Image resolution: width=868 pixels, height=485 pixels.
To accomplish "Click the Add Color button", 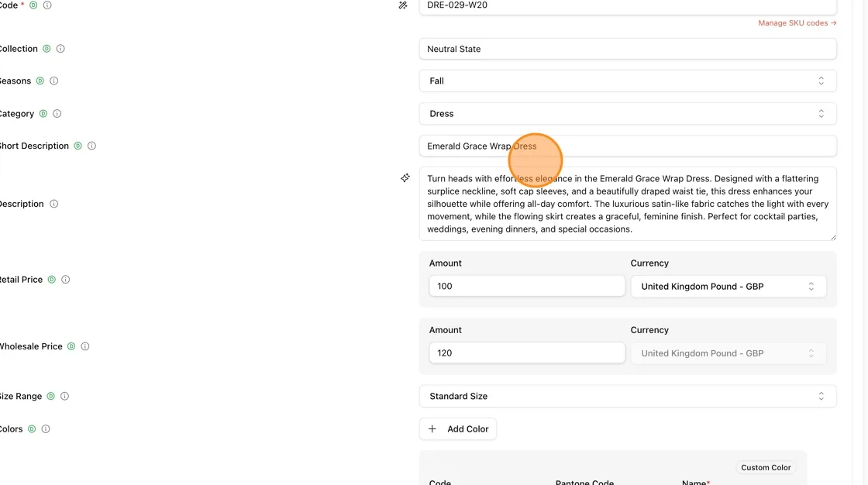I will click(458, 429).
